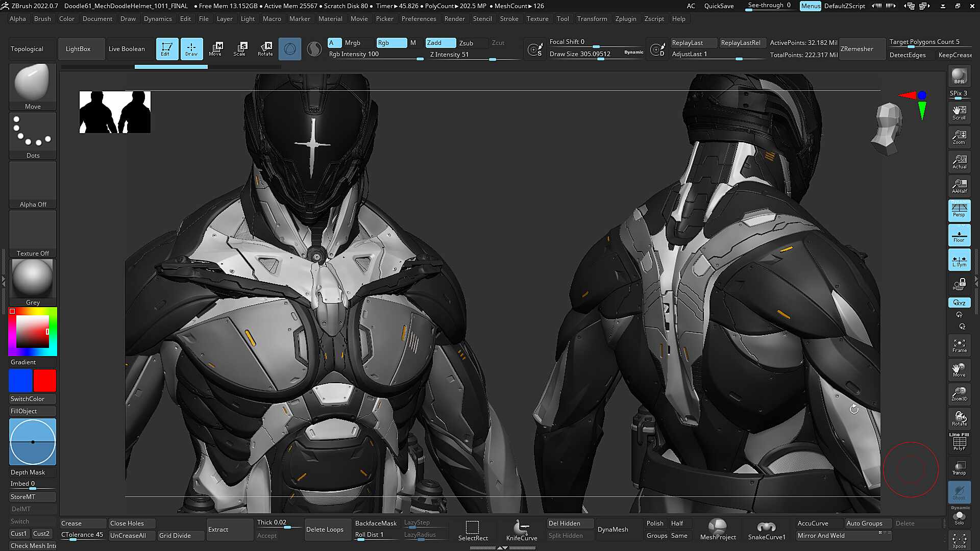Click the camera view head orientation gizmo

(888, 129)
